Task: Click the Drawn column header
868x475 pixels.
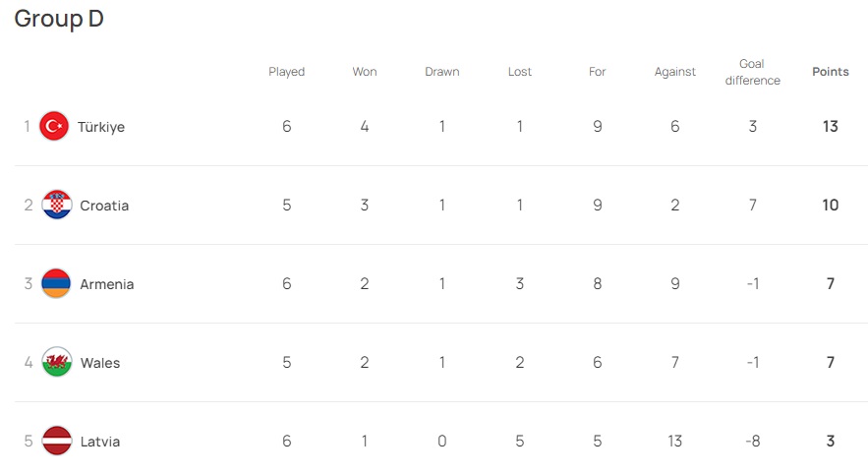Action: 442,72
